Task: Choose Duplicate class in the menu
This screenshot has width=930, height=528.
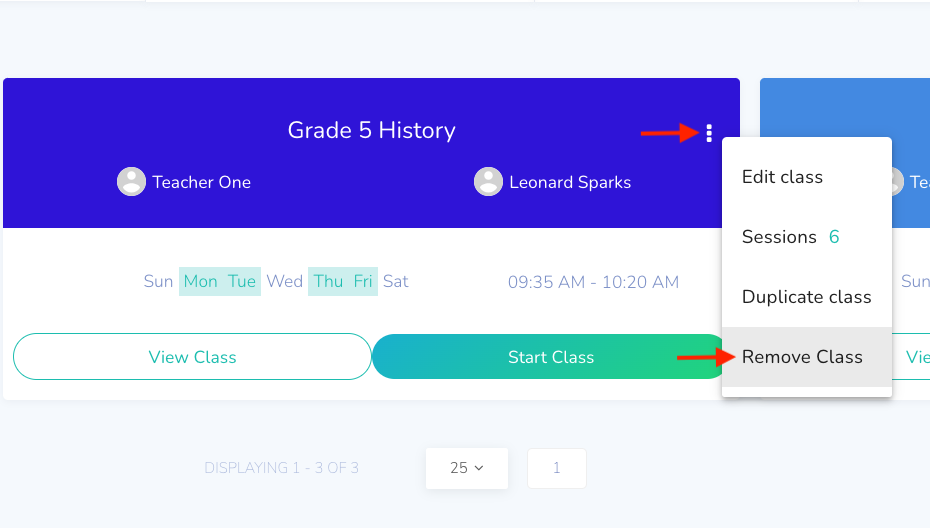Action: [x=807, y=297]
